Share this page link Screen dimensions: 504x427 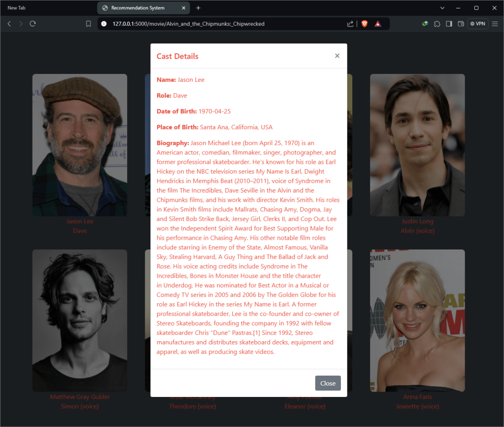[x=350, y=24]
